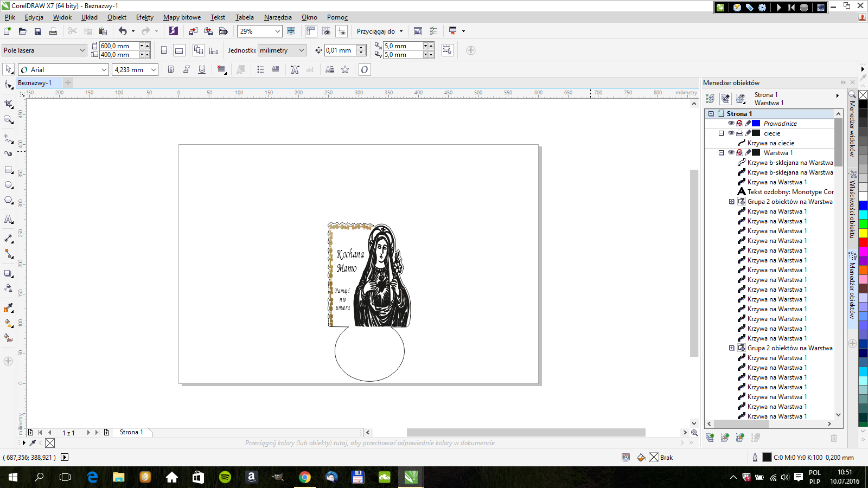This screenshot has height=488, width=868.
Task: Toggle visibility eye of Prowadnice layer
Action: (x=731, y=124)
